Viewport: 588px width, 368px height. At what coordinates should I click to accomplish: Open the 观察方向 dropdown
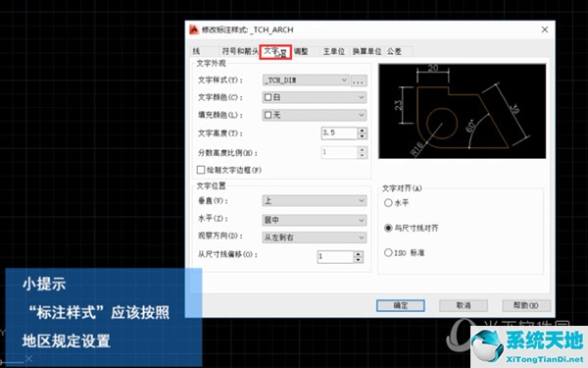point(315,237)
